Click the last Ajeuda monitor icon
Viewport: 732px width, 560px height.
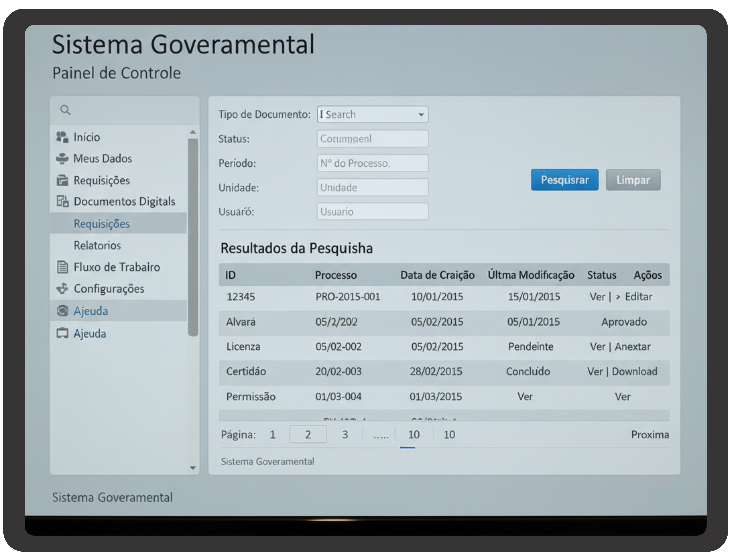tap(62, 333)
